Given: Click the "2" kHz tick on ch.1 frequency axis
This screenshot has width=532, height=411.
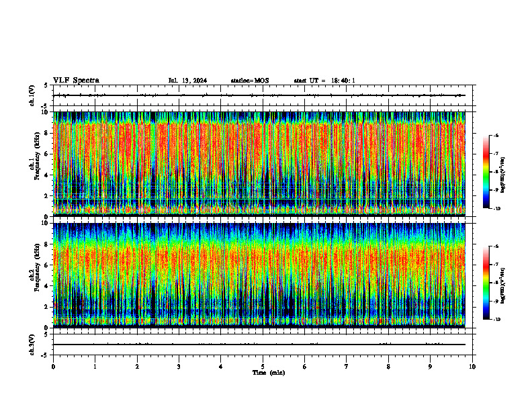Looking at the screenshot, I should pyautogui.click(x=47, y=195).
